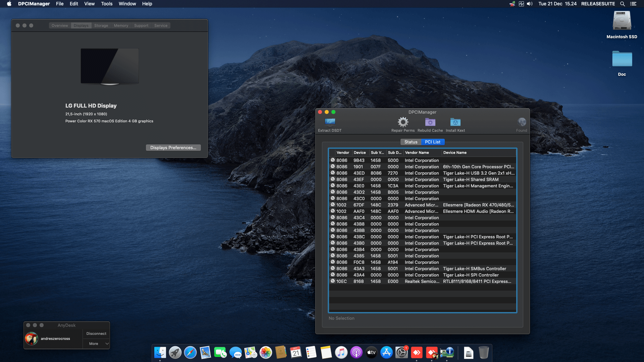Click the volume icon in menu bar
644x362 pixels.
coord(530,4)
